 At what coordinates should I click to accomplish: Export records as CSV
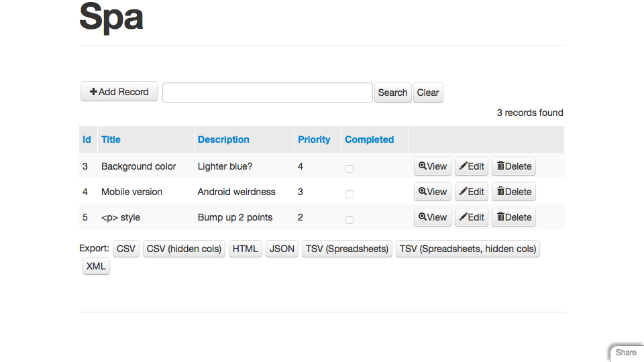click(125, 249)
